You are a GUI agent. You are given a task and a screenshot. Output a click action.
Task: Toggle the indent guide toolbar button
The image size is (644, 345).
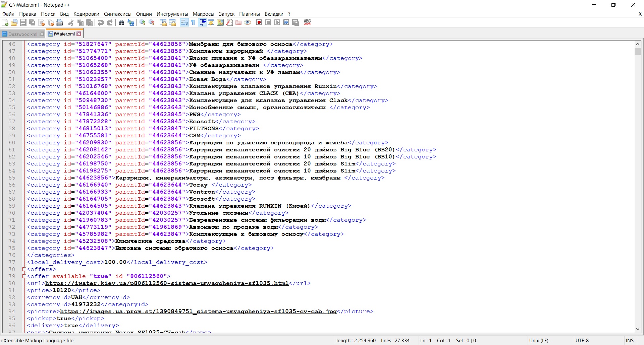tap(203, 22)
